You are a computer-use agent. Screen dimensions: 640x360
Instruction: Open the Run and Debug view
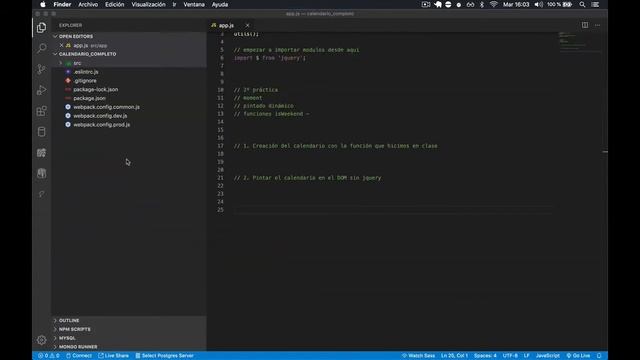tap(41, 90)
